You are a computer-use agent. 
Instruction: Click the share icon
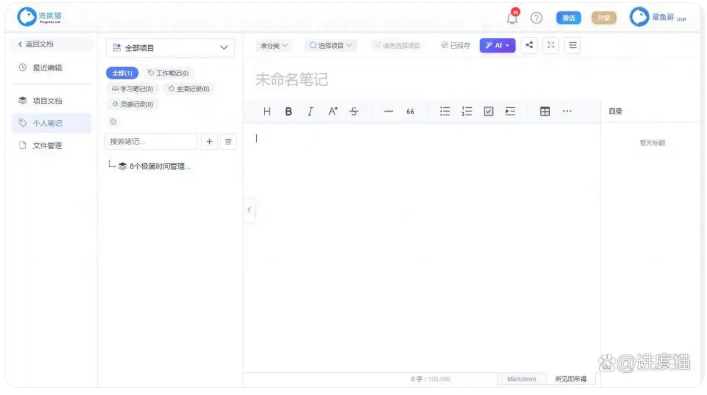[529, 45]
